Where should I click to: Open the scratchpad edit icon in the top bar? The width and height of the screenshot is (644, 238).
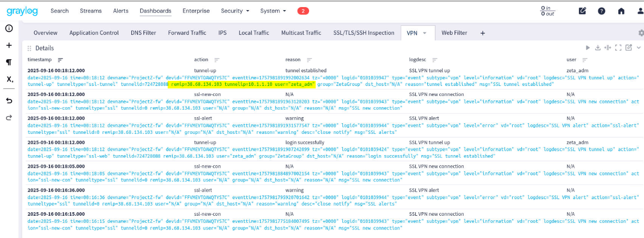pyautogui.click(x=582, y=11)
